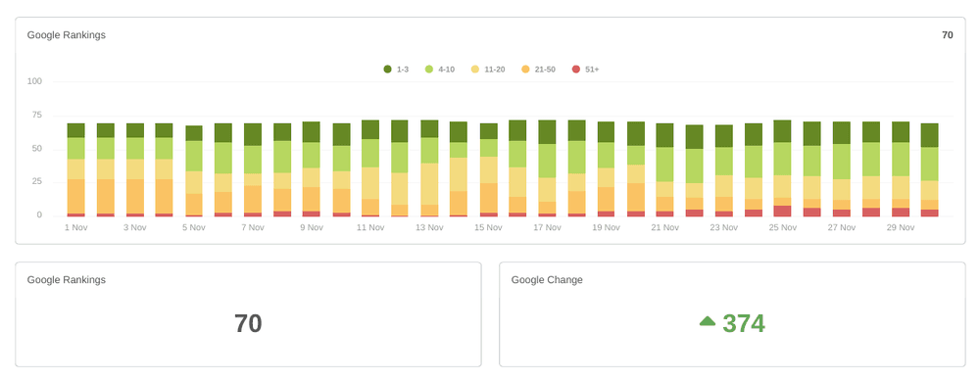Click the 9 Nov axis label
The width and height of the screenshot is (980, 380).
(x=312, y=227)
